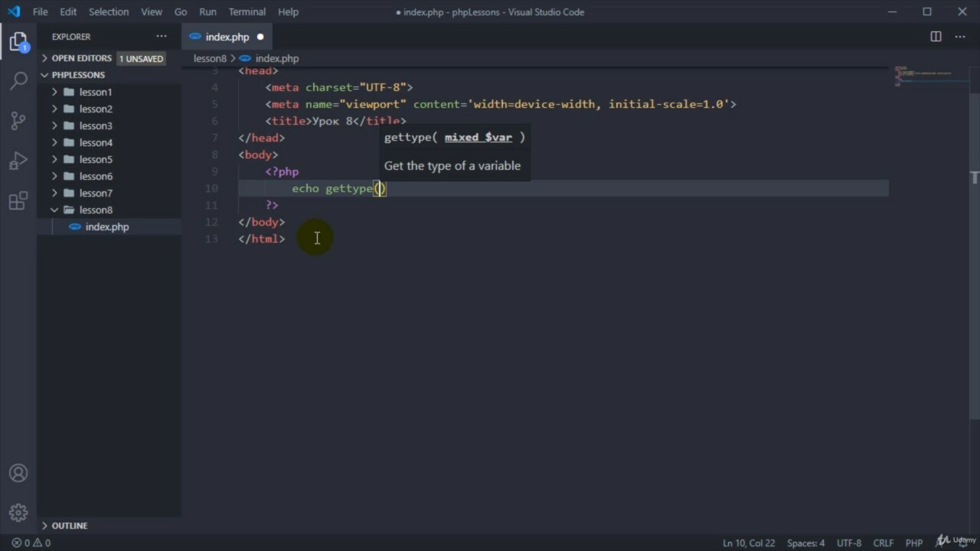
Task: Open the Selection menu
Action: point(109,11)
